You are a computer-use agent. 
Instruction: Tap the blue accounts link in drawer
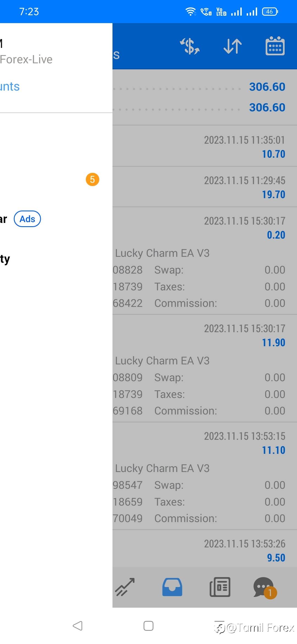[x=10, y=87]
